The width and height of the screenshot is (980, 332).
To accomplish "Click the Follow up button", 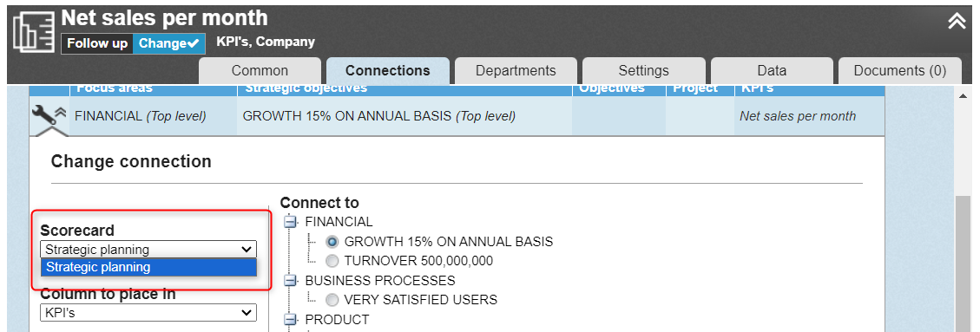I will pyautogui.click(x=97, y=43).
